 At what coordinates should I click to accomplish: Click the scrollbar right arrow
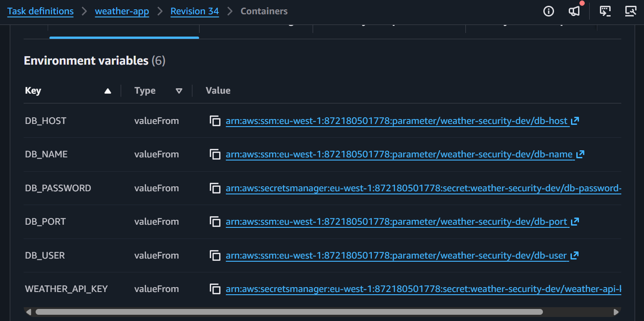point(616,312)
